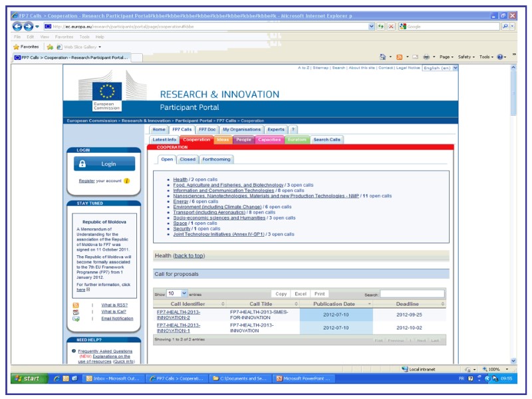
Task: Open the Tools dropdown in command bar
Action: pyautogui.click(x=486, y=57)
